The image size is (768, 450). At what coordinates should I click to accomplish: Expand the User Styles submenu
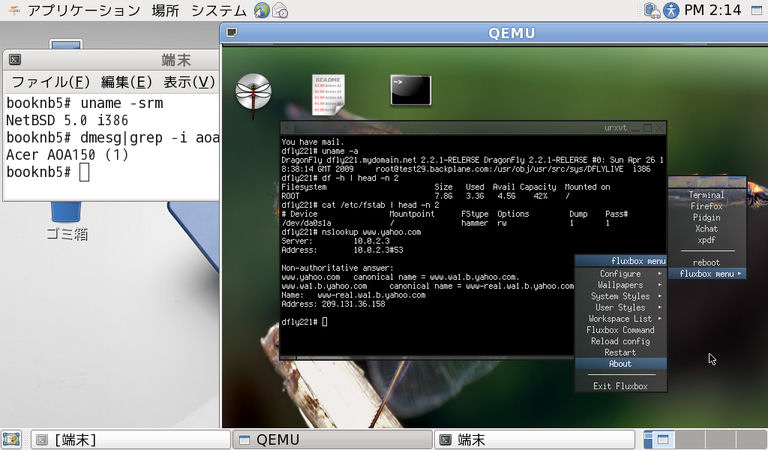pos(621,308)
